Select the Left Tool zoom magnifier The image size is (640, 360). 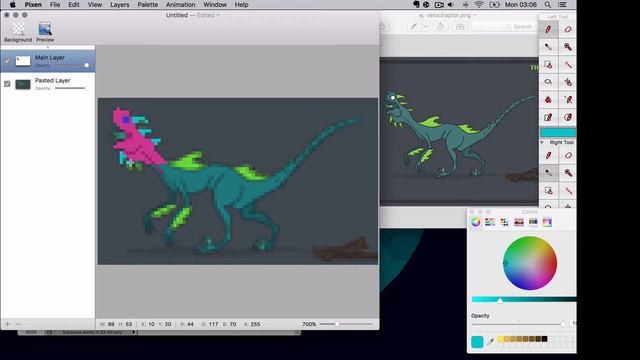coord(568,47)
